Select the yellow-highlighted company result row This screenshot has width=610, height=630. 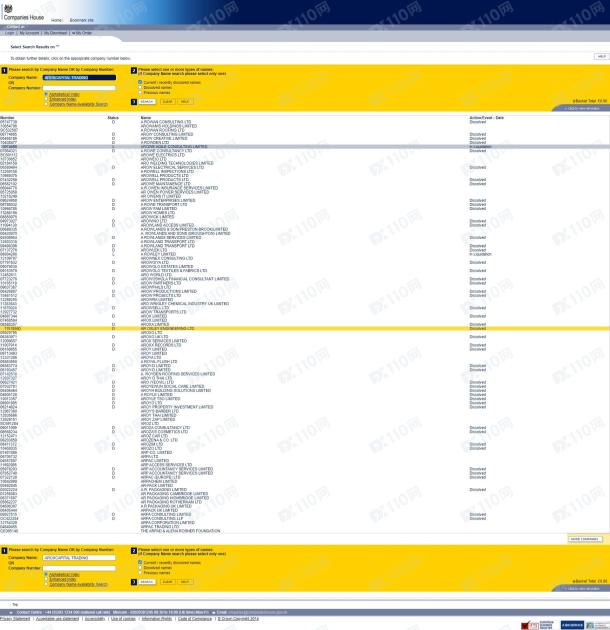(x=305, y=328)
